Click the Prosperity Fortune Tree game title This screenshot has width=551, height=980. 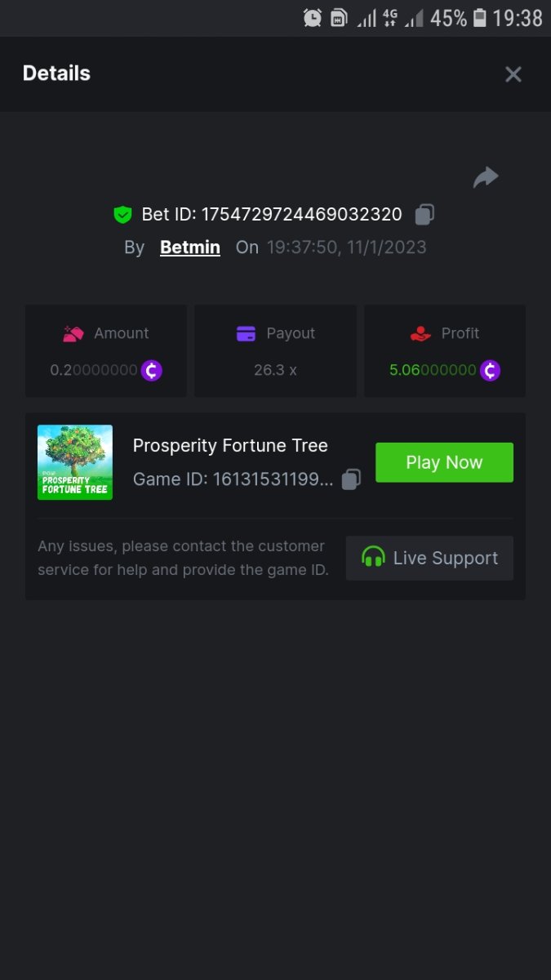230,446
